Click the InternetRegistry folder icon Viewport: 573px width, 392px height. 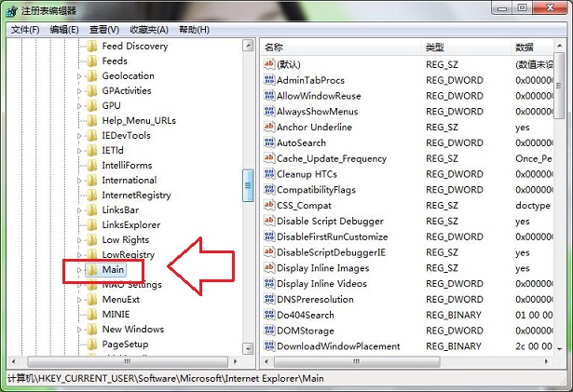[x=92, y=196]
